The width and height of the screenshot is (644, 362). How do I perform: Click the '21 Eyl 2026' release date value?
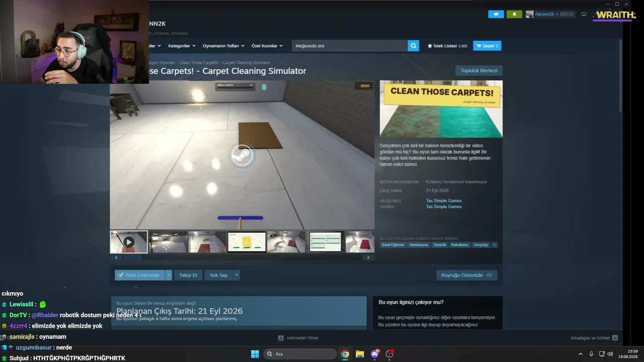[x=437, y=191]
